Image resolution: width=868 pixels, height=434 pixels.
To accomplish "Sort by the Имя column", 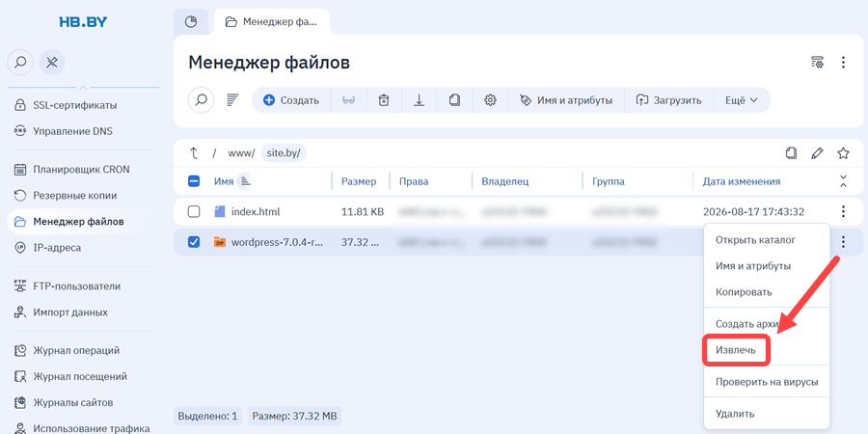I will point(224,181).
